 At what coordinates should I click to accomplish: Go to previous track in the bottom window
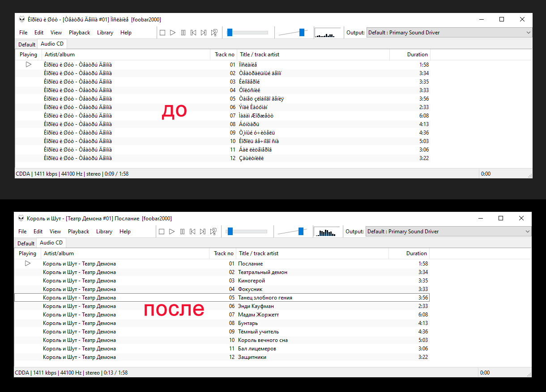[192, 232]
